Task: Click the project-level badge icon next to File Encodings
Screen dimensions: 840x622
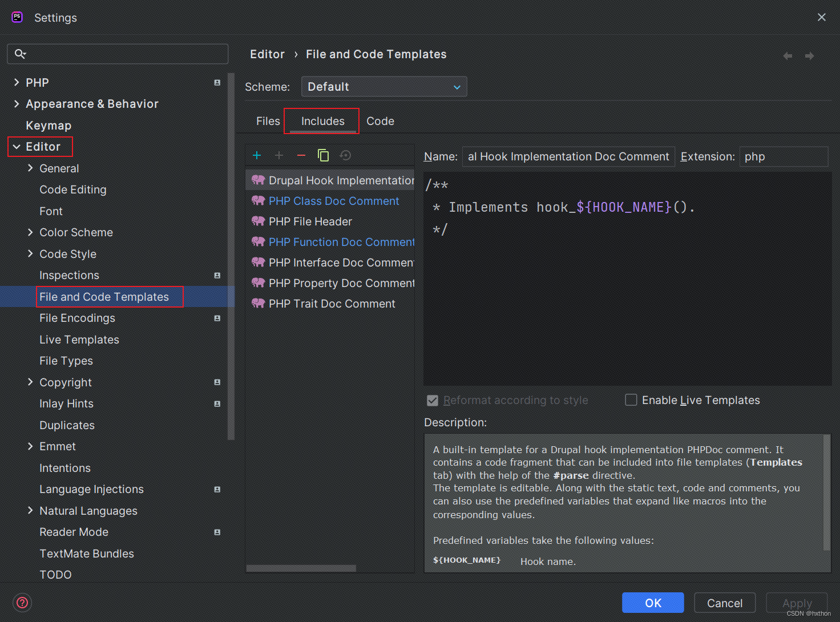Action: click(217, 318)
